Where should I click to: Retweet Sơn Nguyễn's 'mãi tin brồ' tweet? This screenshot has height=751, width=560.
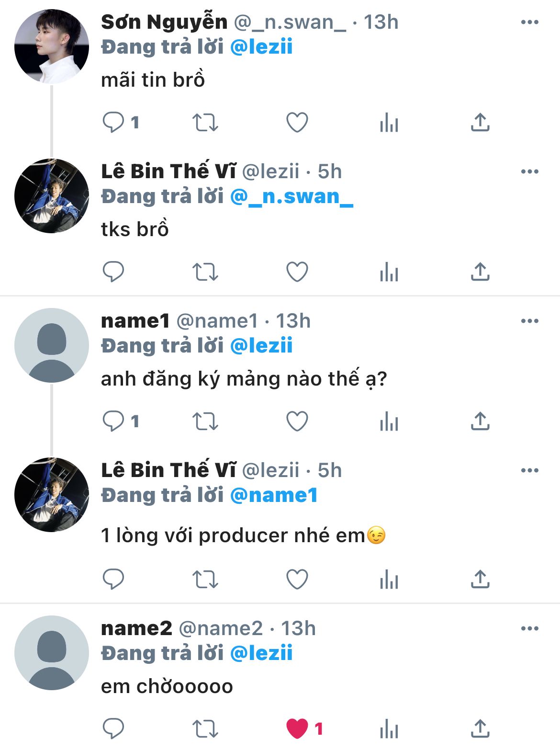point(205,122)
